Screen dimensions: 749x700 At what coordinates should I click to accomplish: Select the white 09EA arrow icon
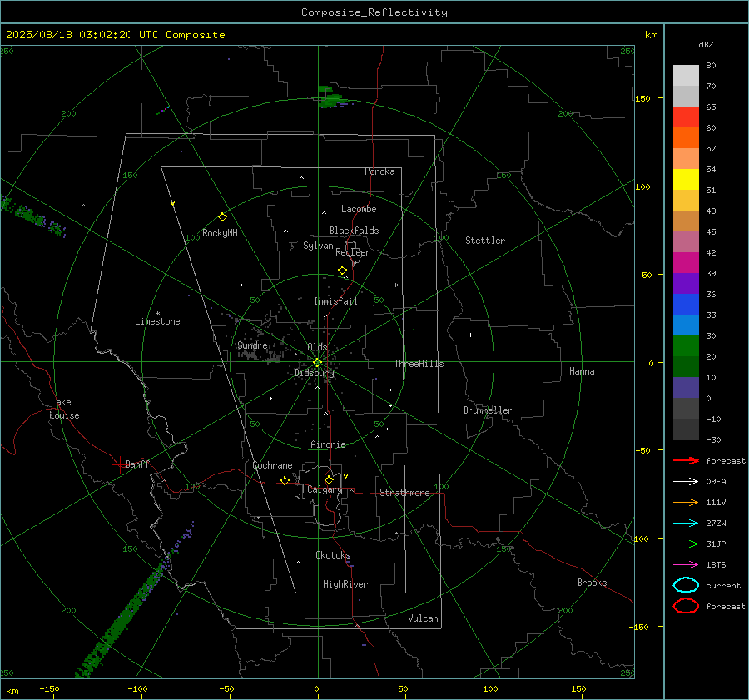(x=686, y=482)
